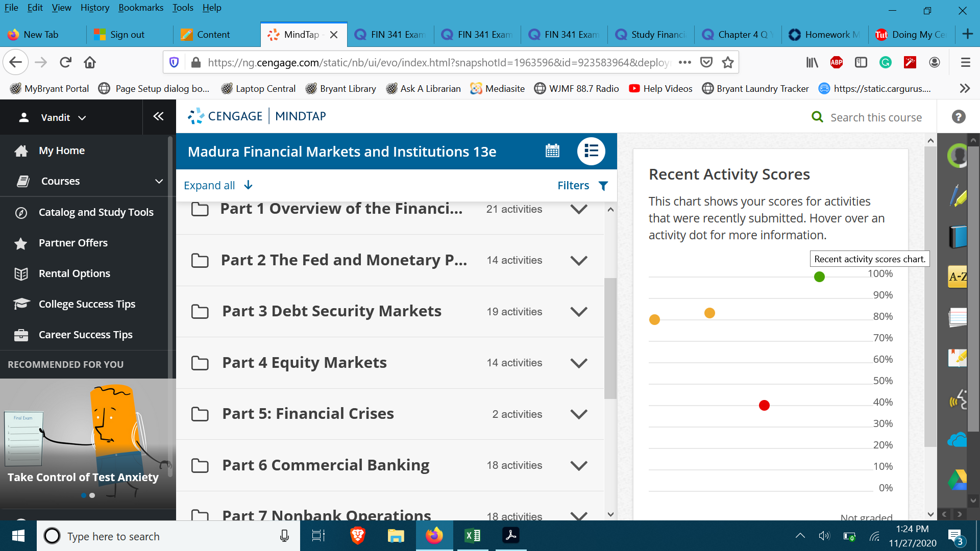Click the Search this course field
The image size is (980, 551).
[x=876, y=117]
